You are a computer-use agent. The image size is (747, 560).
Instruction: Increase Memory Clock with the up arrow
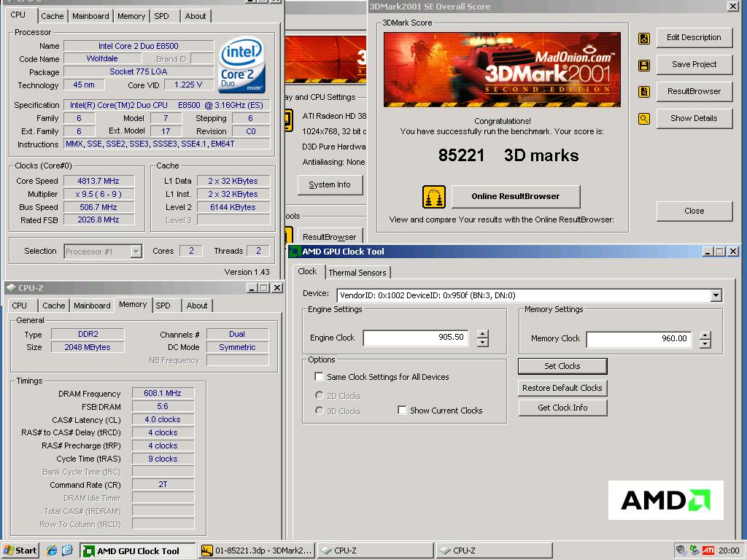tap(705, 335)
